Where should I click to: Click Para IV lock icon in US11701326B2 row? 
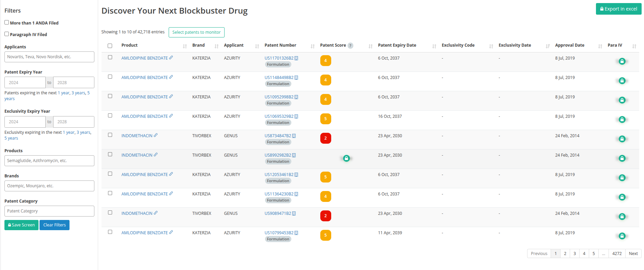622,61
